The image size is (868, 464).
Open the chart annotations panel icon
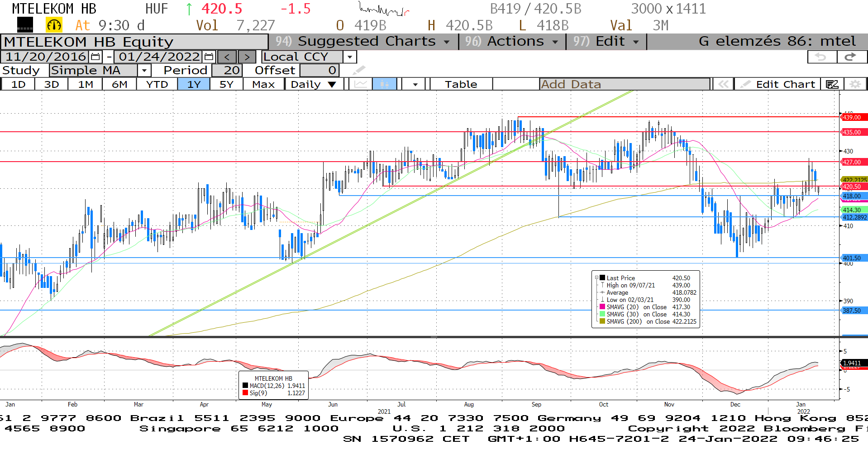(832, 84)
